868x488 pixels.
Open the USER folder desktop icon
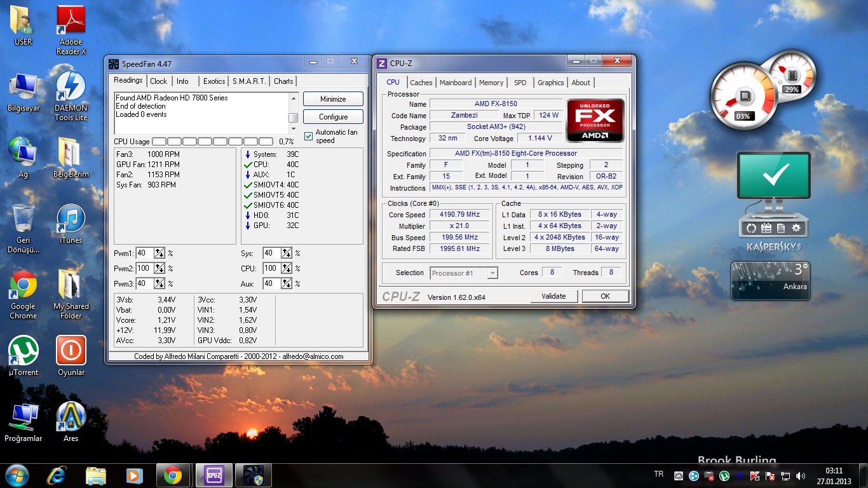click(x=23, y=25)
